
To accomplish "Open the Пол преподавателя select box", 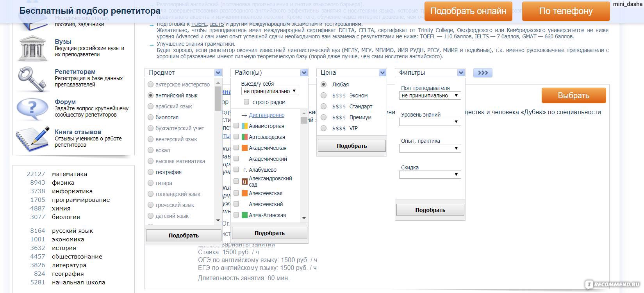I will tap(430, 95).
